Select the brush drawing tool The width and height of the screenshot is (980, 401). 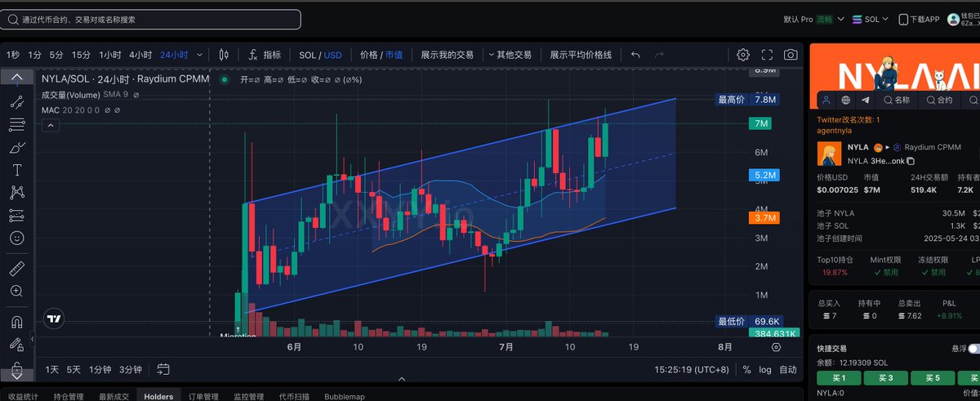click(x=16, y=148)
